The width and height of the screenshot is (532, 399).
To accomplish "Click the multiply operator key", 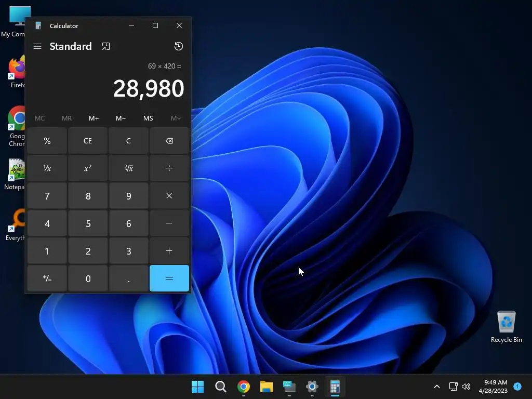I will 169,196.
